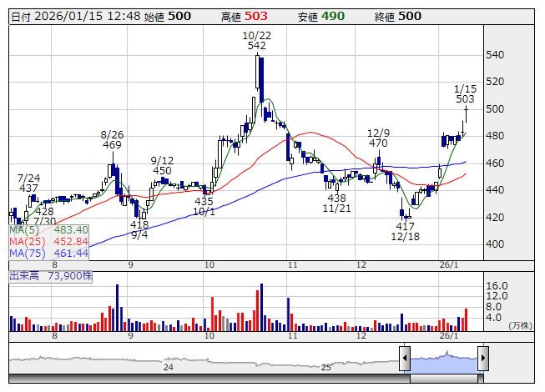Click the 12/9 470 label
The width and height of the screenshot is (545, 392).
(x=379, y=138)
